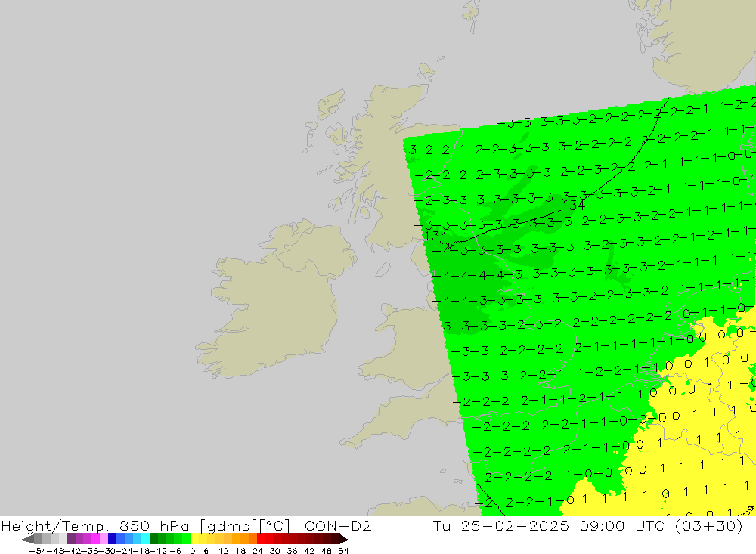The width and height of the screenshot is (756, 554).
Task: Click the dark blue swatch in the color legend
Action: [x=112, y=539]
